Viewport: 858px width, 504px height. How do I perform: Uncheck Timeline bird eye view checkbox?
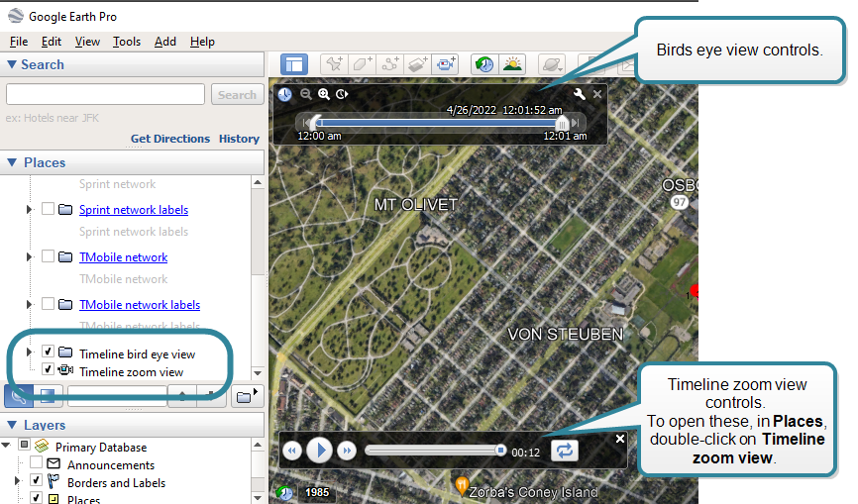(x=48, y=353)
